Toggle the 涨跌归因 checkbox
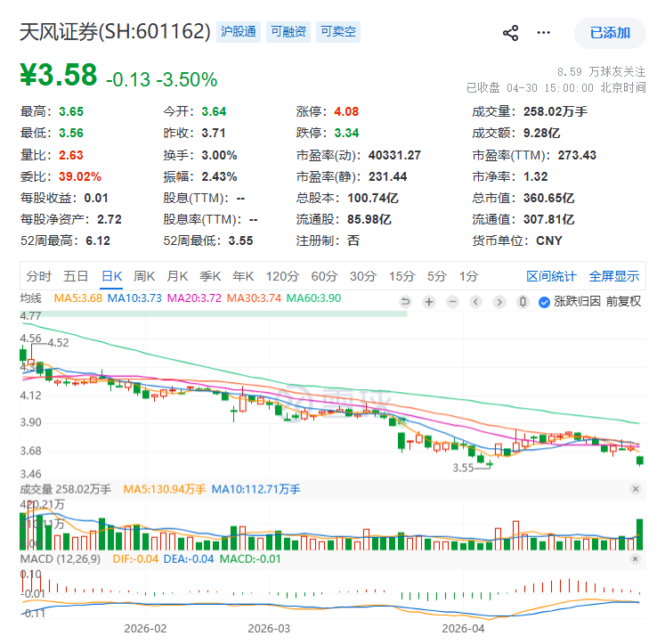Image resolution: width=665 pixels, height=644 pixels. coord(544,302)
